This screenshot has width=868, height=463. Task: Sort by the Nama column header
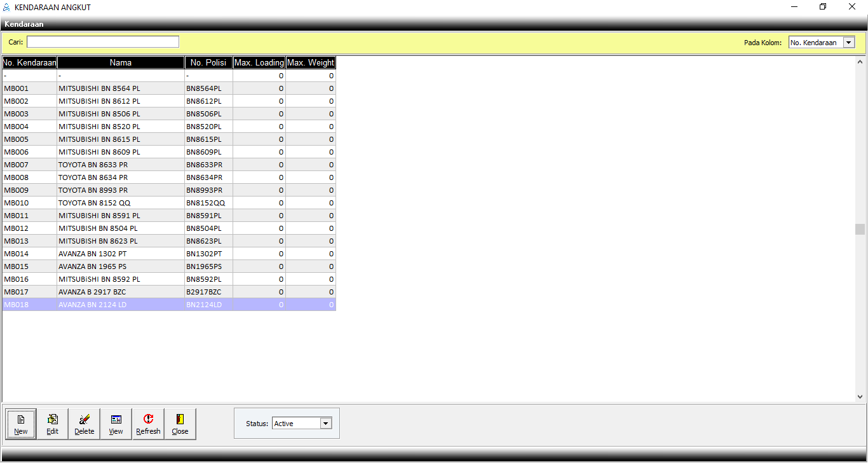click(121, 62)
